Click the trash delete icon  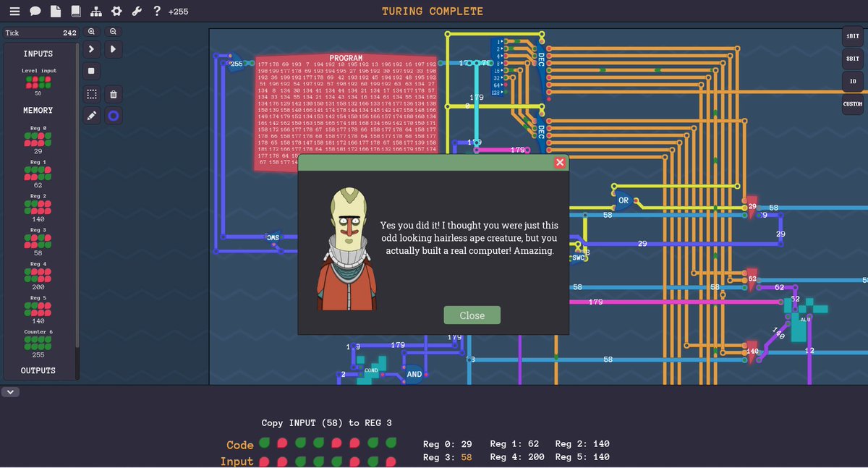[114, 94]
